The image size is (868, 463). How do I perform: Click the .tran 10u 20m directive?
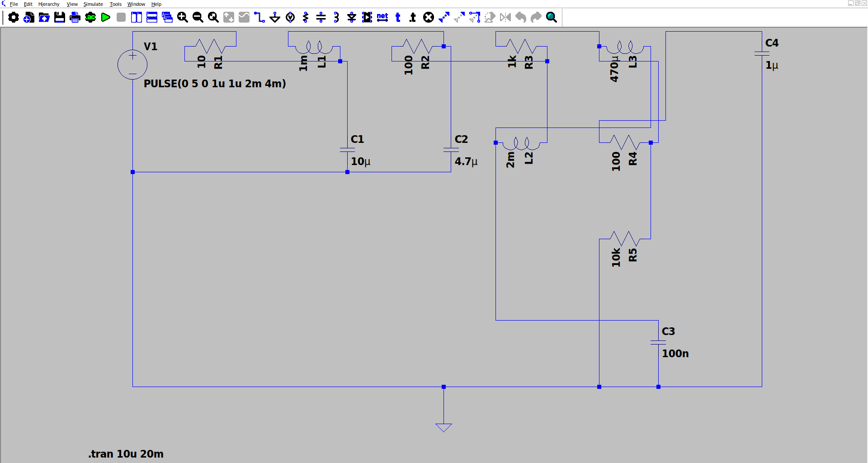pyautogui.click(x=126, y=454)
